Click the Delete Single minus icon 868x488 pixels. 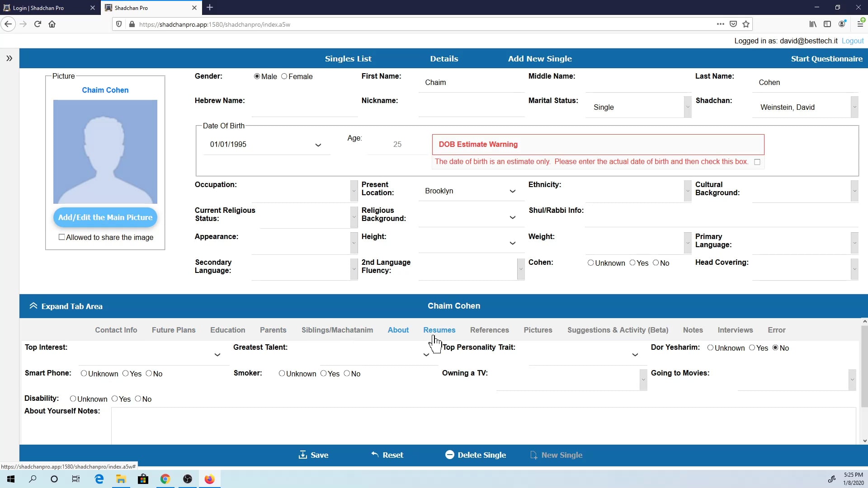[x=449, y=455]
